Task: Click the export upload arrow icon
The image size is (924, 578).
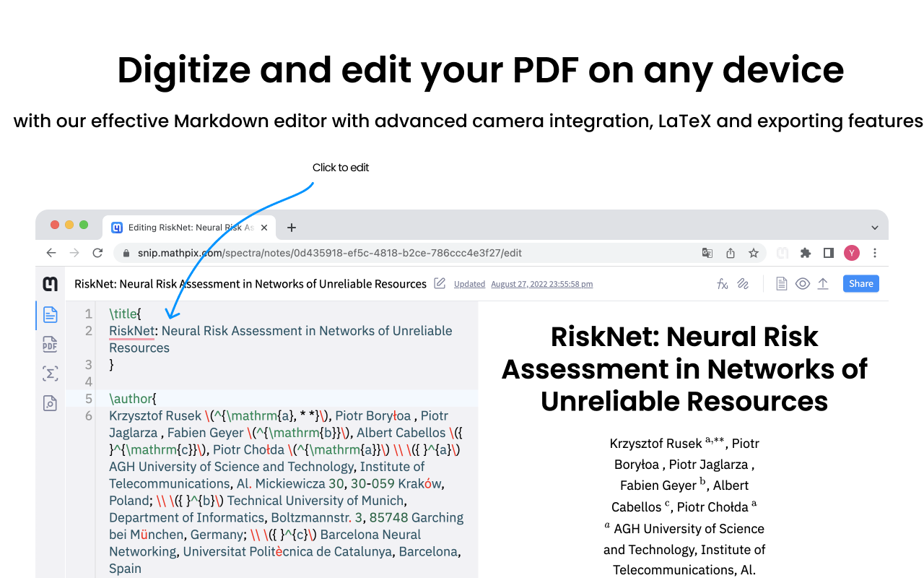Action: point(823,284)
